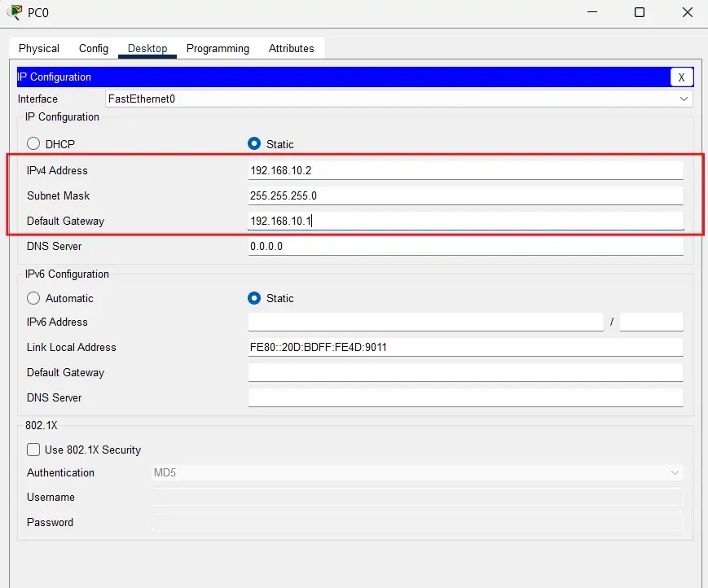
Task: Click the Link Local Address field
Action: tap(465, 347)
